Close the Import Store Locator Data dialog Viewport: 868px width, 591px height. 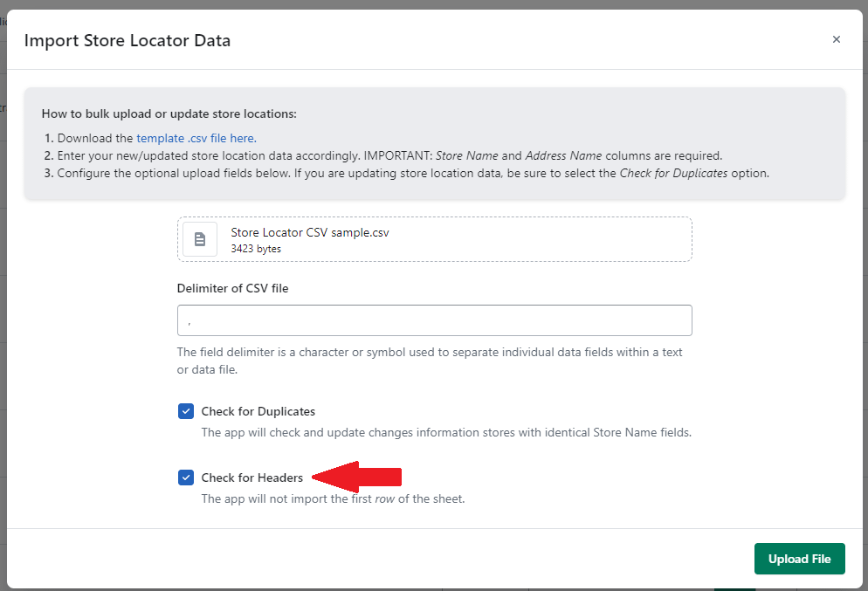pyautogui.click(x=836, y=39)
